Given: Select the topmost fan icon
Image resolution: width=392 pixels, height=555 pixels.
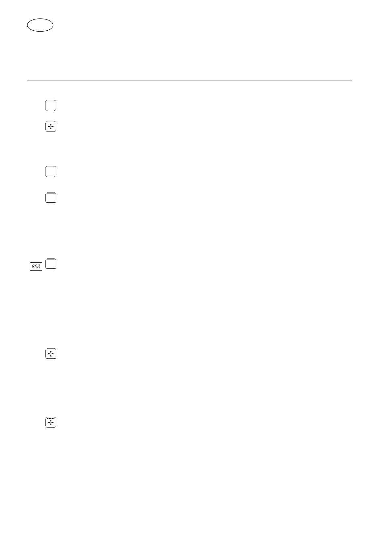Looking at the screenshot, I should point(51,127).
